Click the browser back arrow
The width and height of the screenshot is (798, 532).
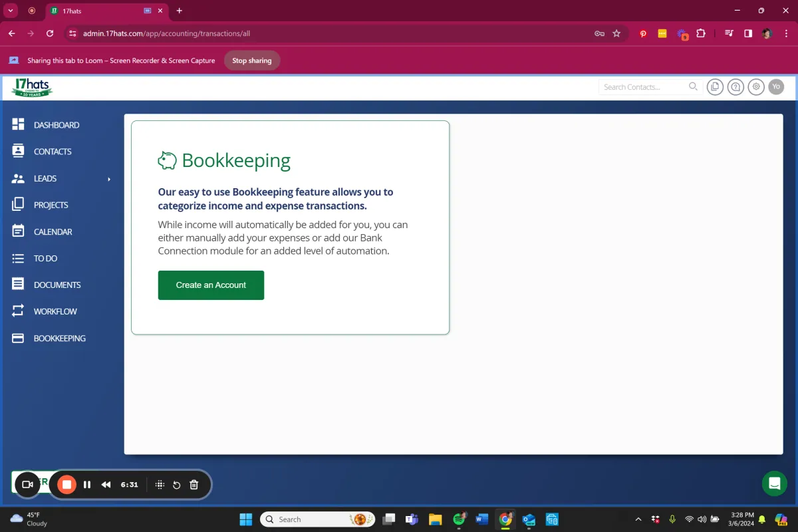(12, 33)
